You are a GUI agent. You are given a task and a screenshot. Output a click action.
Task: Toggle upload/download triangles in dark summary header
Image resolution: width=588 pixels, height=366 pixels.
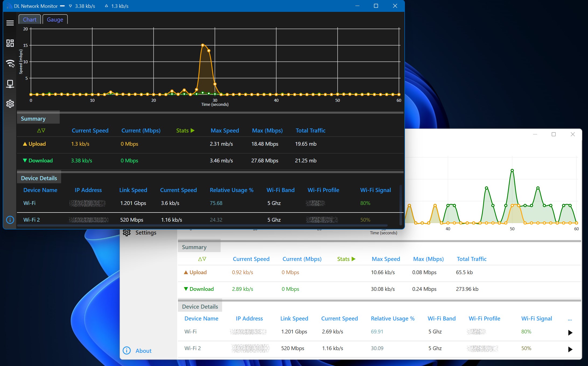(x=41, y=131)
